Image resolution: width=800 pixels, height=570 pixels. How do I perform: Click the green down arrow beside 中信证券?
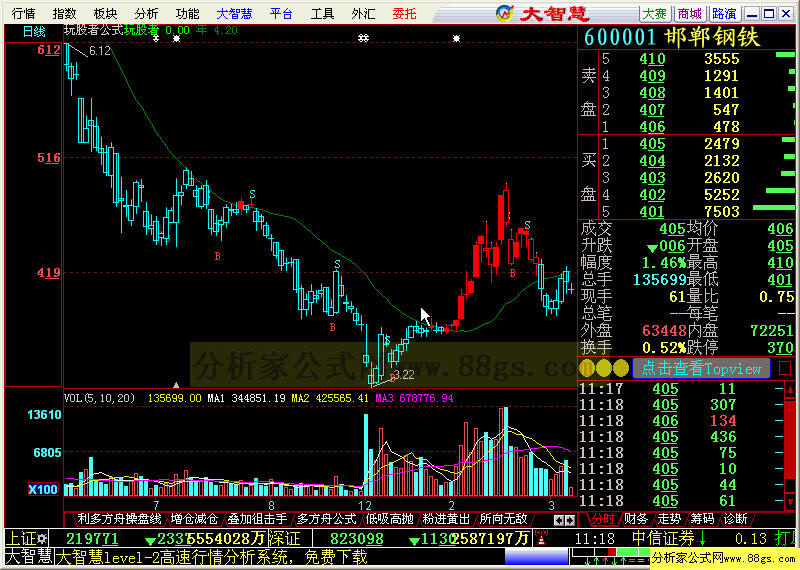click(x=702, y=538)
